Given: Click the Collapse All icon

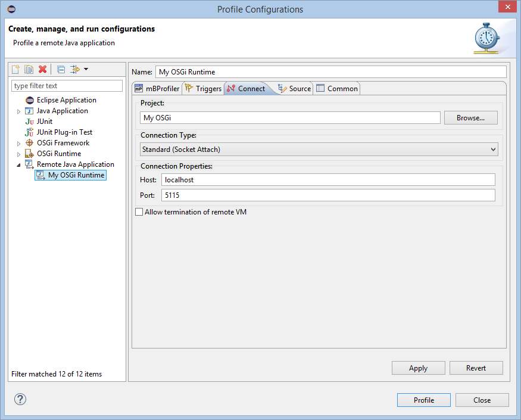Looking at the screenshot, I should (61, 70).
